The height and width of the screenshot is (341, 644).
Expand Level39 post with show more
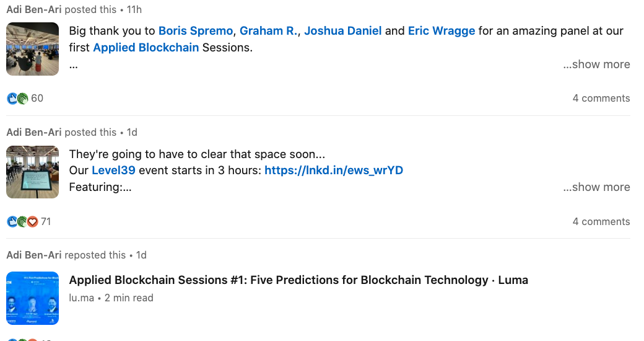596,187
